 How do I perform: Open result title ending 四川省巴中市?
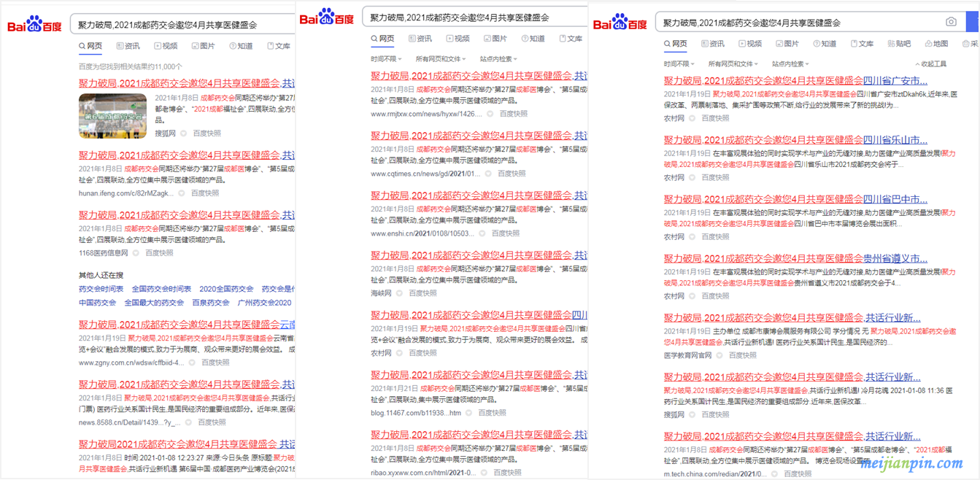[795, 199]
